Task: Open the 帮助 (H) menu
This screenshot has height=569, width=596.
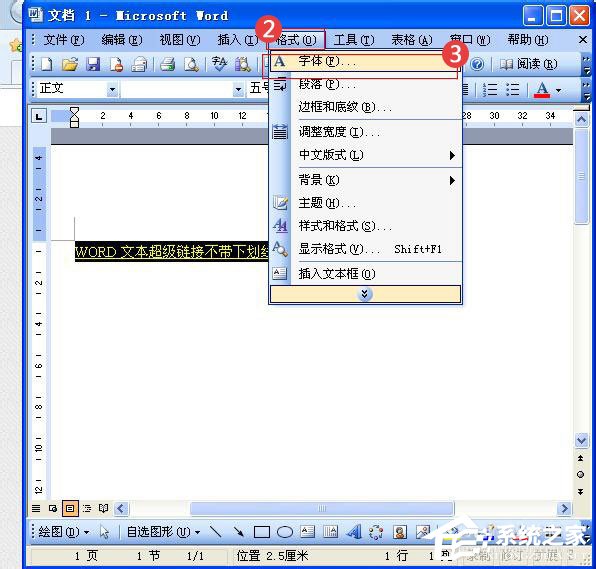Action: [528, 40]
